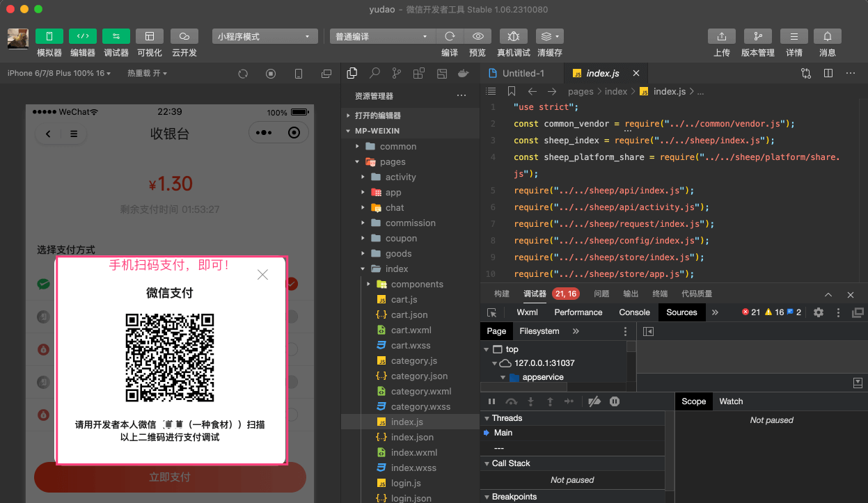This screenshot has width=868, height=503.
Task: Switch to the Console tab
Action: tap(634, 312)
